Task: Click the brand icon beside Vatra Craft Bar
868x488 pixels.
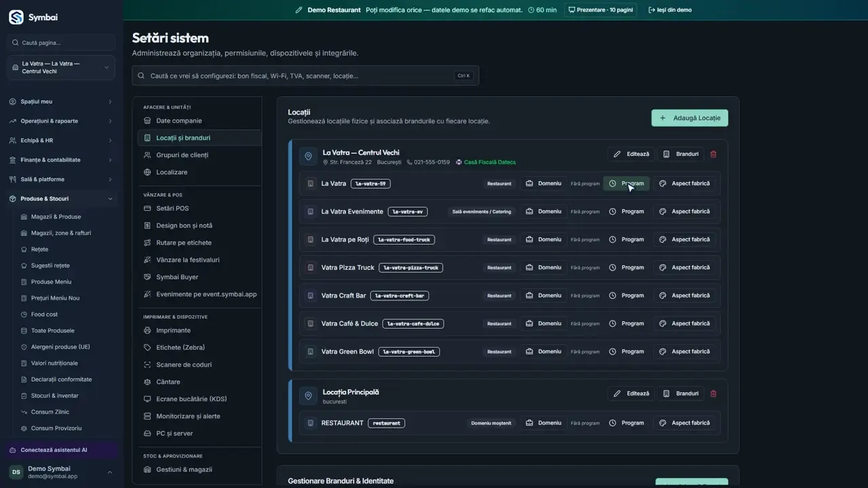Action: [x=311, y=296]
